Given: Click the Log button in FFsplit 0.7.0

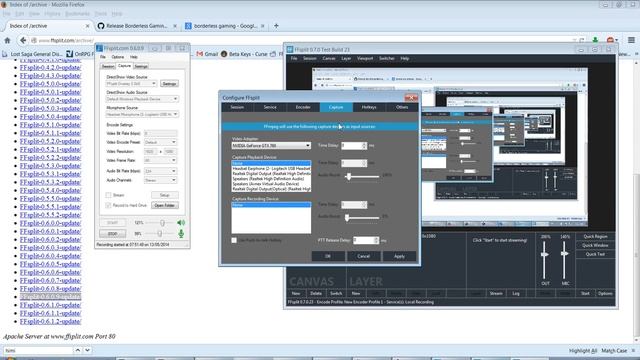Looking at the screenshot, I should [516, 293].
